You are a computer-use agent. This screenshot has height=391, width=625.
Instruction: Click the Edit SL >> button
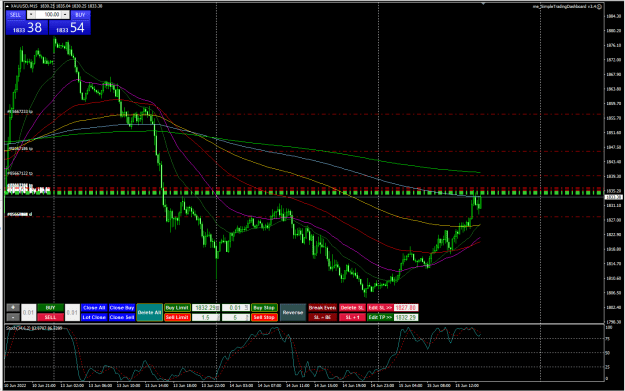(380, 308)
